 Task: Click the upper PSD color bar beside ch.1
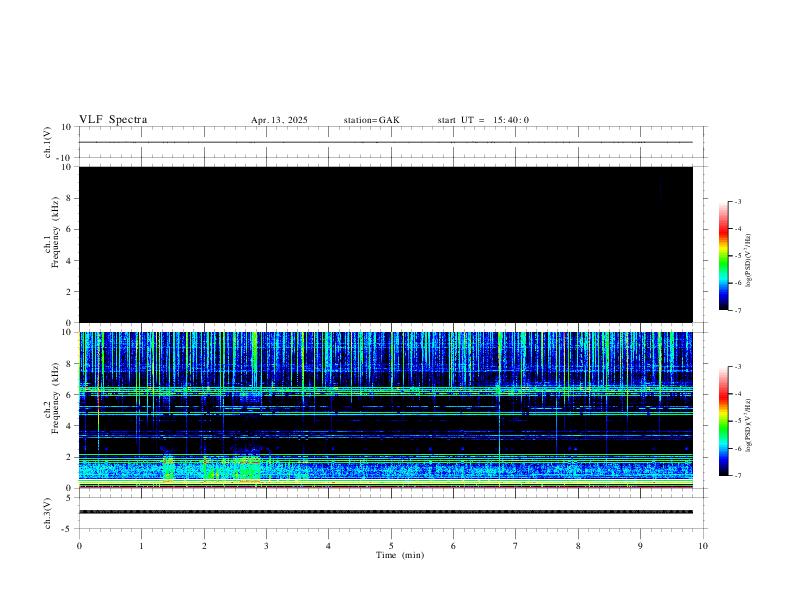pos(723,256)
